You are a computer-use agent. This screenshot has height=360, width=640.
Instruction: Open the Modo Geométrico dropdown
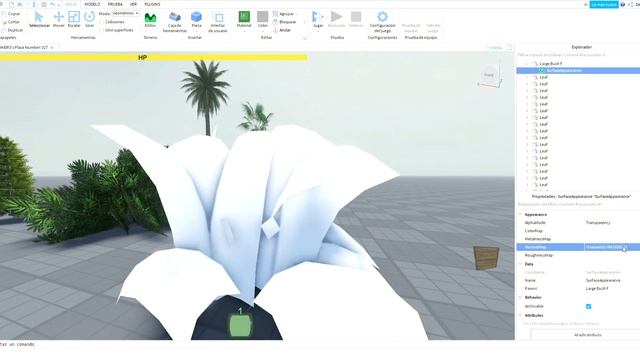point(125,13)
